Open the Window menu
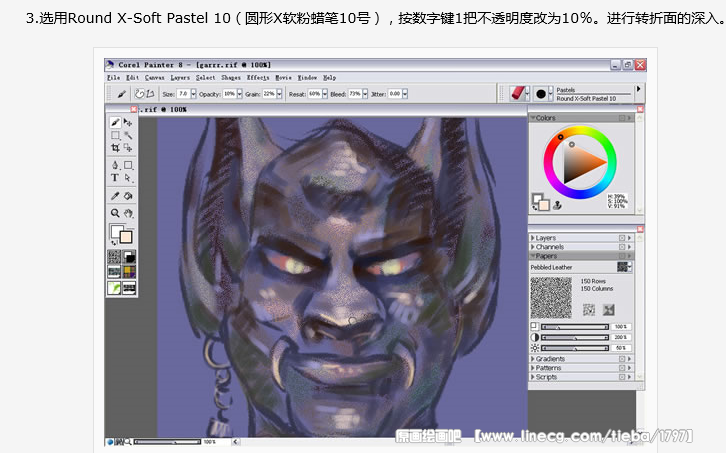The width and height of the screenshot is (726, 453). click(307, 78)
